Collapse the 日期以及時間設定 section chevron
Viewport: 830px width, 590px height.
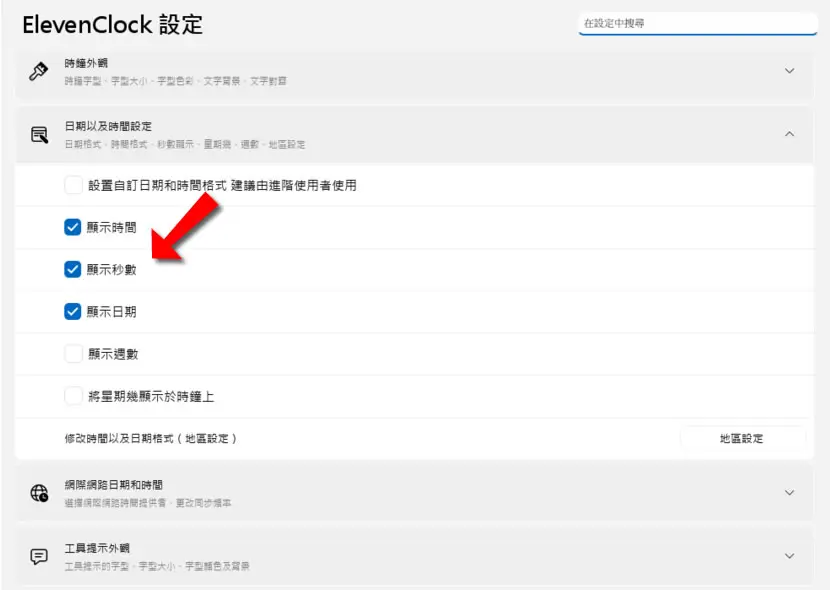click(x=789, y=134)
